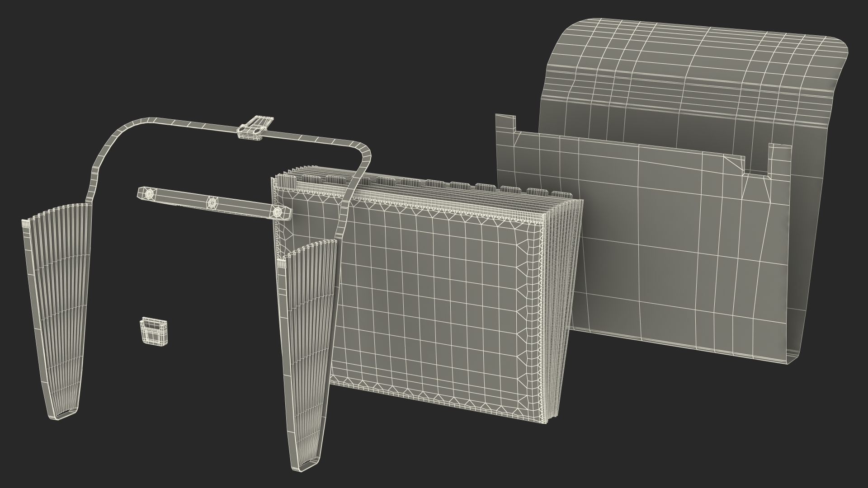
Task: Select the small loose clasp piece
Action: coord(153,331)
